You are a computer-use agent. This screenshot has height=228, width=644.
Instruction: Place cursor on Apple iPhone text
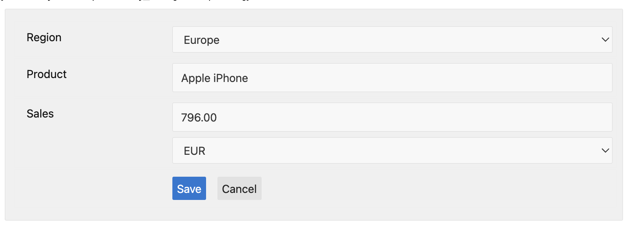coord(214,78)
